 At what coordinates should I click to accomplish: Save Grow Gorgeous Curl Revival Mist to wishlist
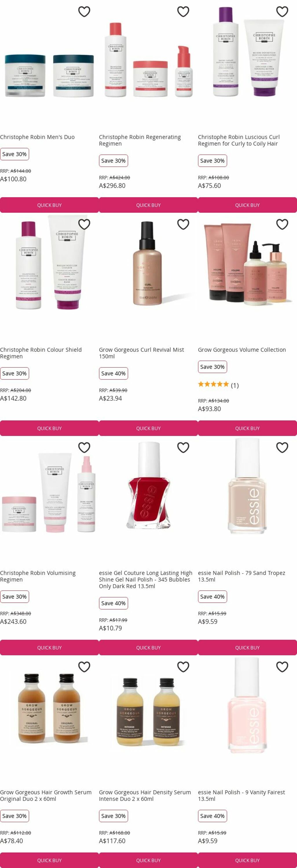pos(183,224)
